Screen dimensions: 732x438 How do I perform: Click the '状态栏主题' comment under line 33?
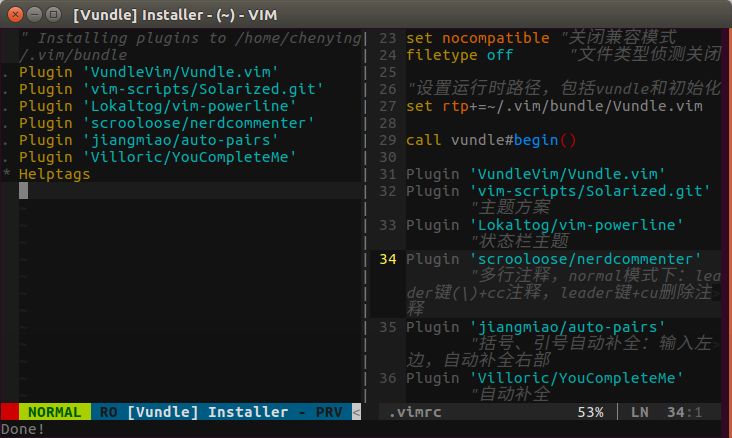520,241
